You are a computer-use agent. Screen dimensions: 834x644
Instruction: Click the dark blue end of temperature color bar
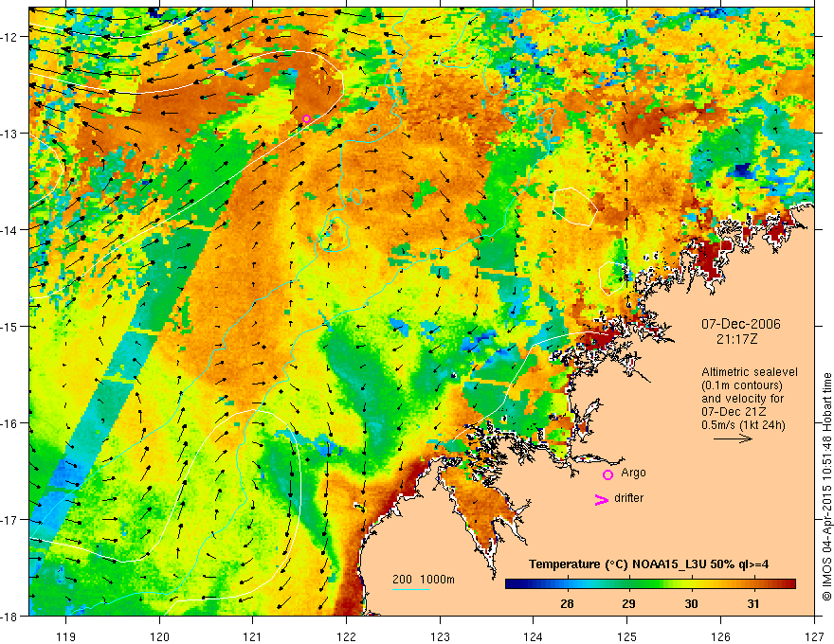(x=514, y=584)
